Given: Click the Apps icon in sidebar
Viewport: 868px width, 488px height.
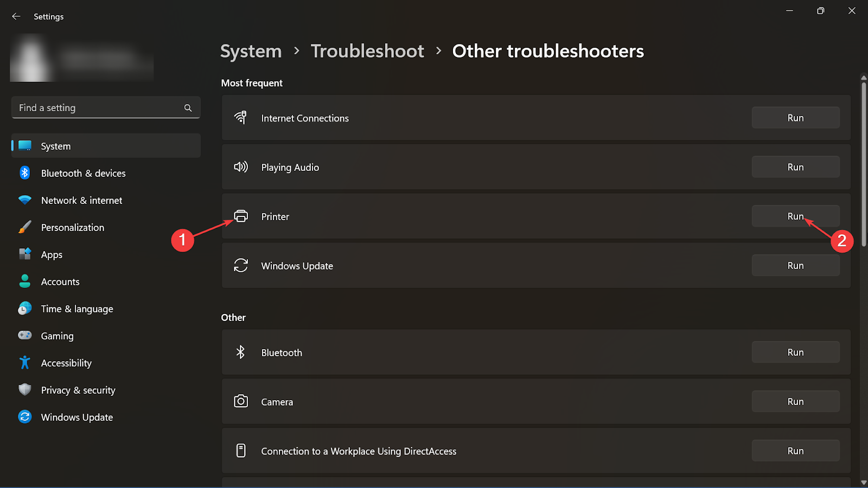Looking at the screenshot, I should pos(25,254).
